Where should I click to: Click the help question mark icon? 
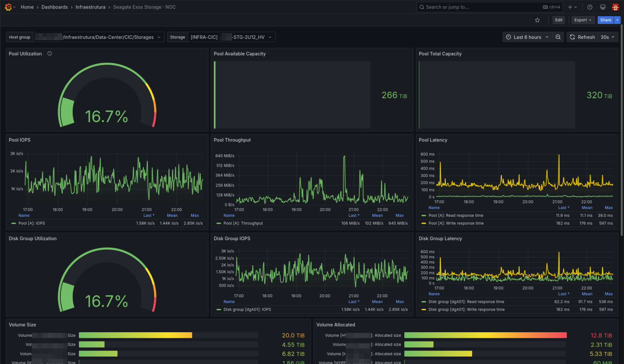[590, 7]
